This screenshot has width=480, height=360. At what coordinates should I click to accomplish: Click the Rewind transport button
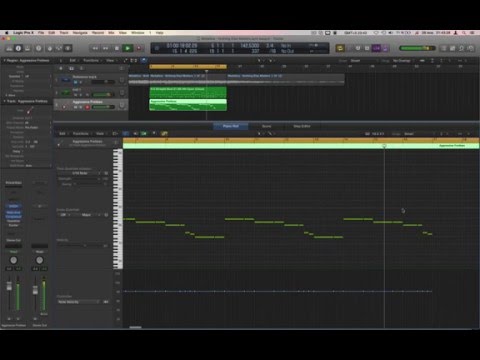coord(95,48)
